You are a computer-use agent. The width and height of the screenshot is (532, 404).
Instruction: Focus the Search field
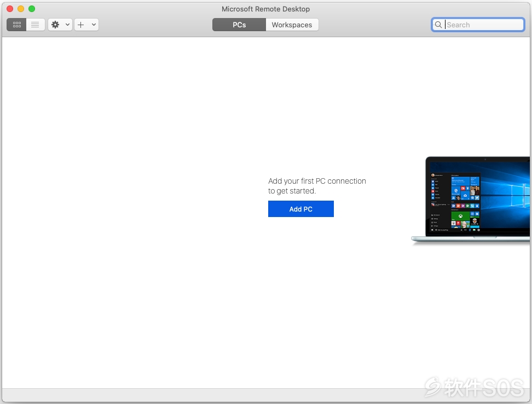click(x=478, y=25)
